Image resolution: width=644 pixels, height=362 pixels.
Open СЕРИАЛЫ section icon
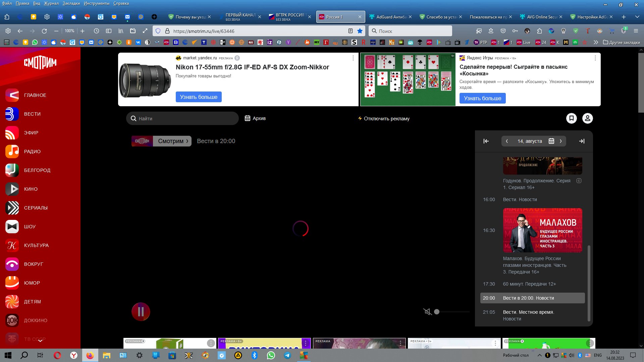point(12,208)
